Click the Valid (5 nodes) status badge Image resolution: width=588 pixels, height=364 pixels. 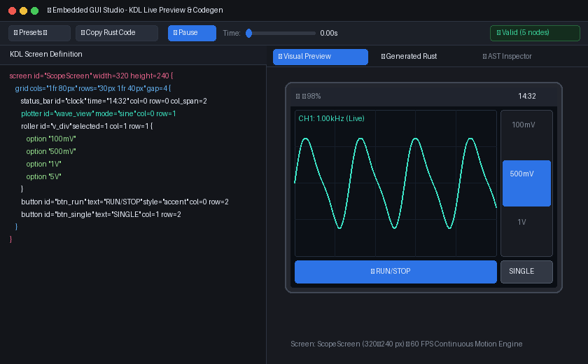click(535, 33)
